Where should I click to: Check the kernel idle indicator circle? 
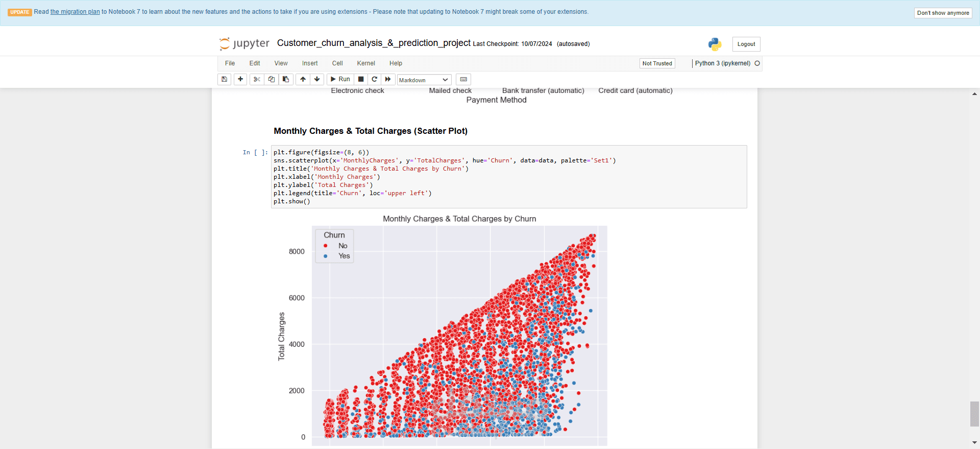[757, 63]
